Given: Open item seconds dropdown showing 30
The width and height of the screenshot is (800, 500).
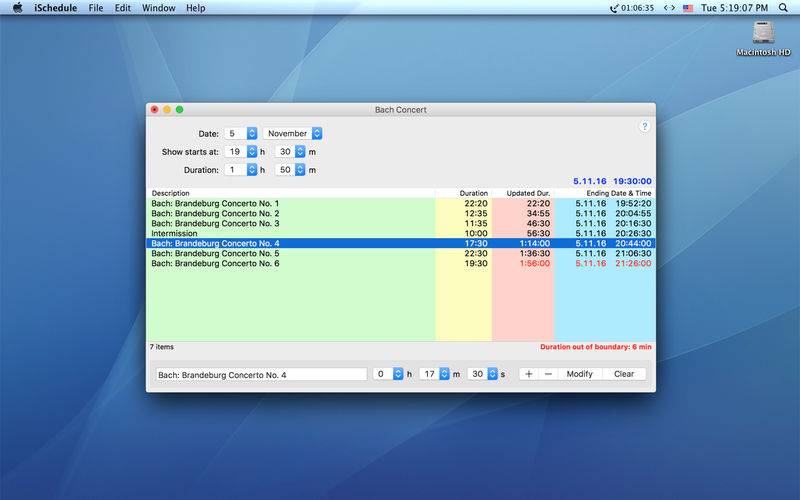Looking at the screenshot, I should (x=482, y=374).
